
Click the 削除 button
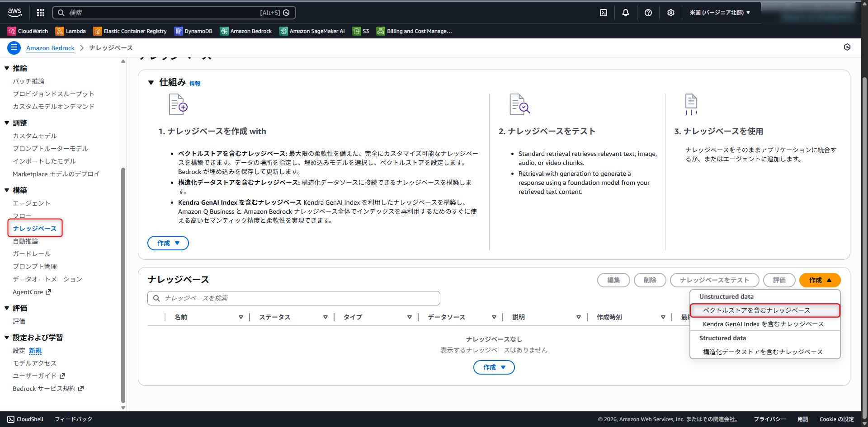pyautogui.click(x=650, y=280)
